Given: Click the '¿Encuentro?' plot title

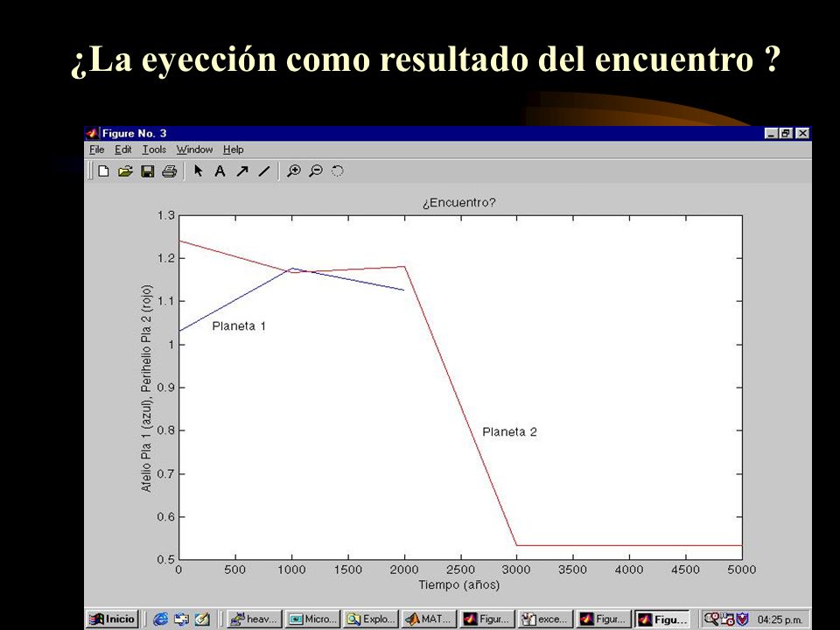Looking at the screenshot, I should (x=459, y=202).
